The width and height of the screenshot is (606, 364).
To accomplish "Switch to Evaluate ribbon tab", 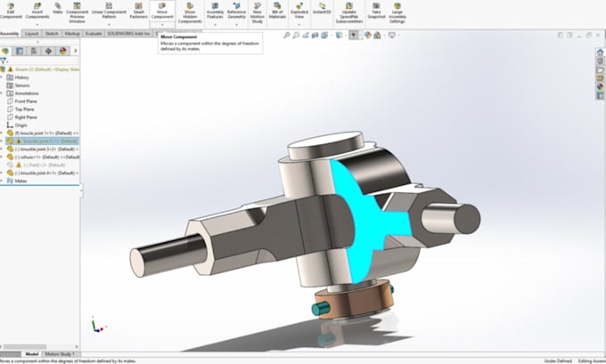I will click(94, 34).
